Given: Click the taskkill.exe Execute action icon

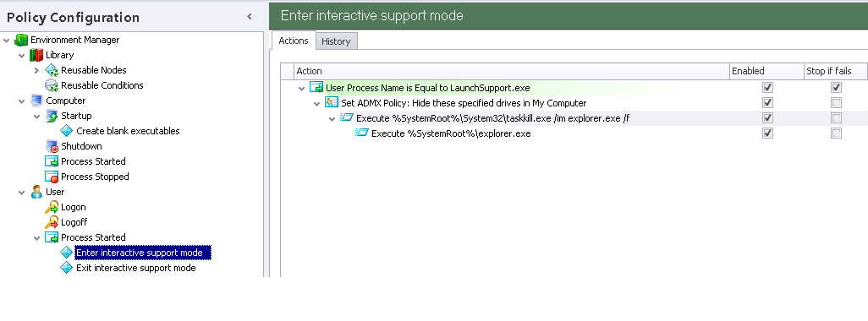Looking at the screenshot, I should tap(347, 117).
